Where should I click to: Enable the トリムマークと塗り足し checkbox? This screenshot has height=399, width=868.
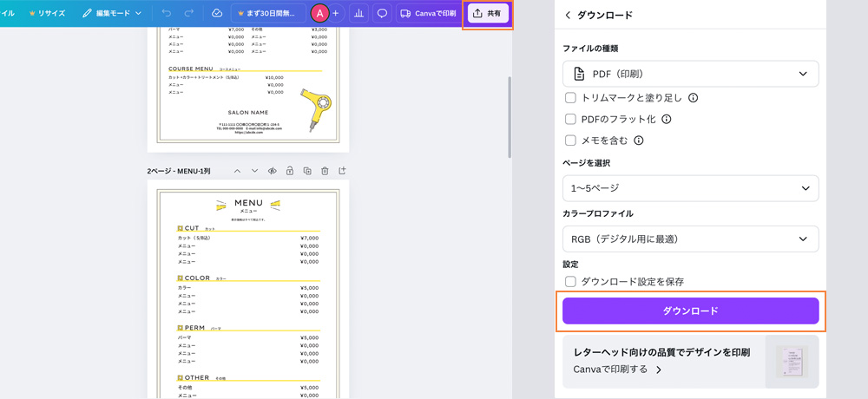pyautogui.click(x=570, y=98)
